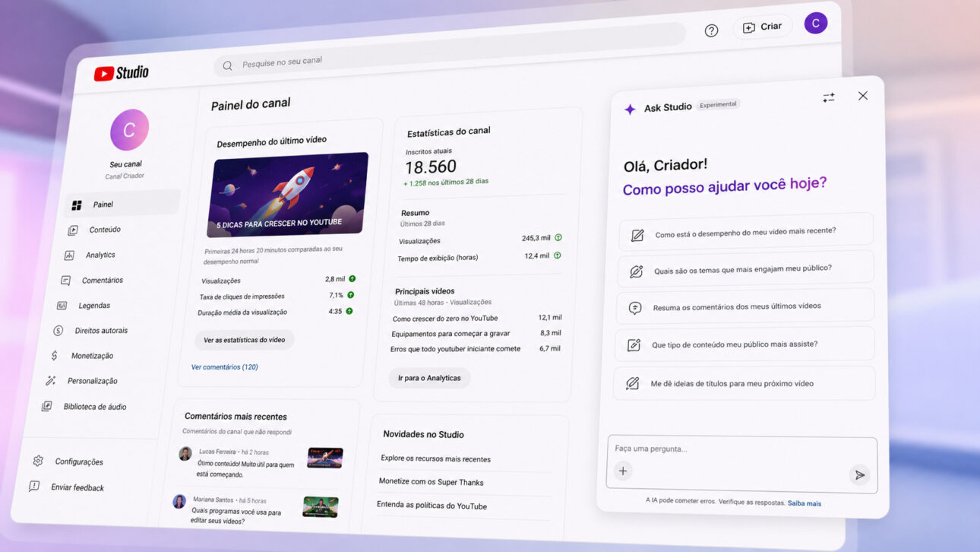Select Painel in the sidebar
Image resolution: width=980 pixels, height=552 pixels.
click(x=122, y=204)
